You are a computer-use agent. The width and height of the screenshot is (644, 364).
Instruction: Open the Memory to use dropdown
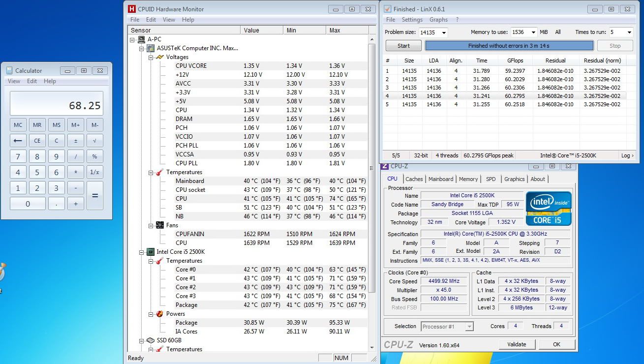tap(533, 32)
